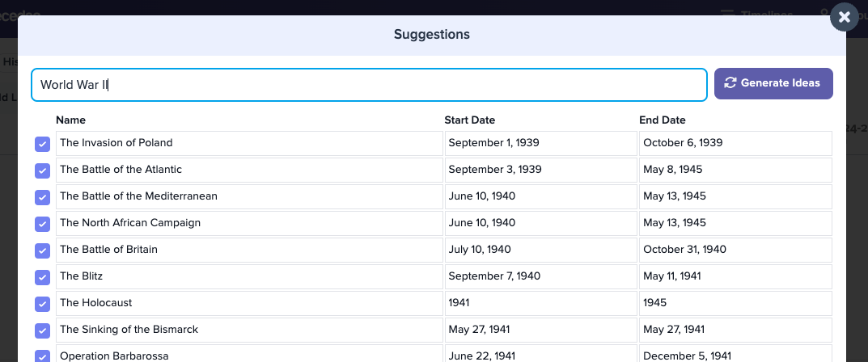Viewport: 868px width, 362px height.
Task: Click the World War II search field
Action: (x=369, y=85)
